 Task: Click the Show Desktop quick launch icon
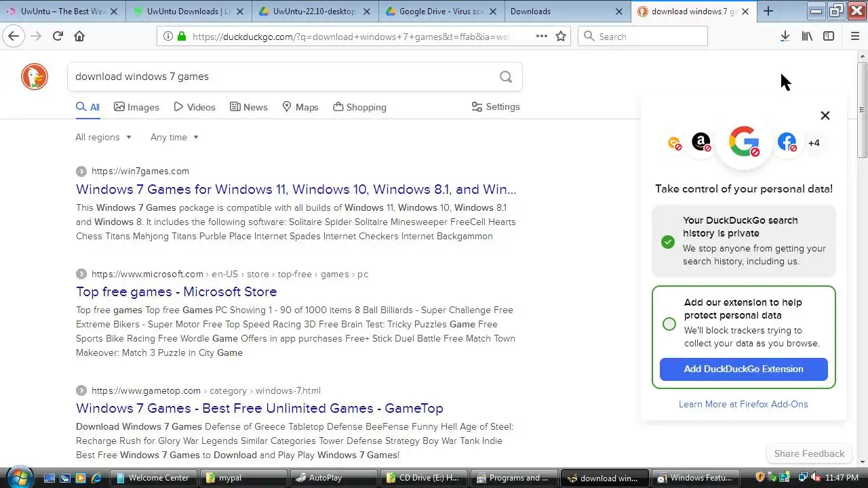pos(49,478)
